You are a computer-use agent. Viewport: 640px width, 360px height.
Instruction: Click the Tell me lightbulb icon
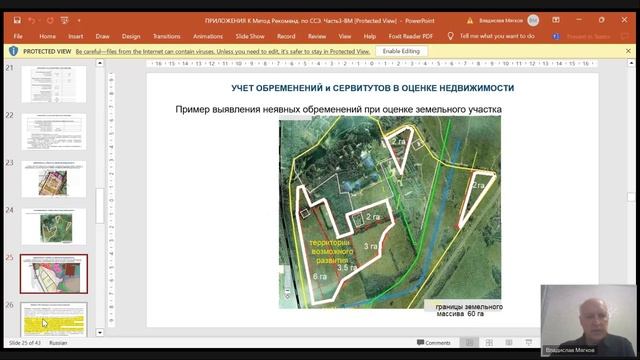[x=450, y=36]
